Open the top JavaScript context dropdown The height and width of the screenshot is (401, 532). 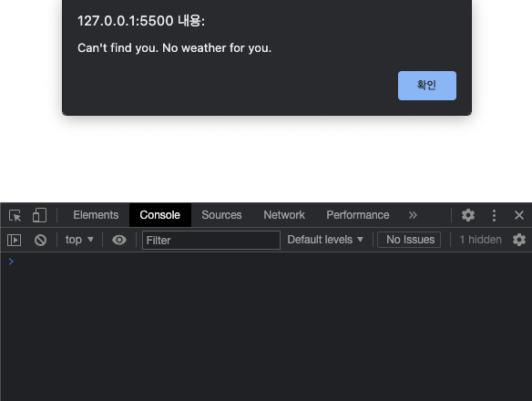coord(79,240)
